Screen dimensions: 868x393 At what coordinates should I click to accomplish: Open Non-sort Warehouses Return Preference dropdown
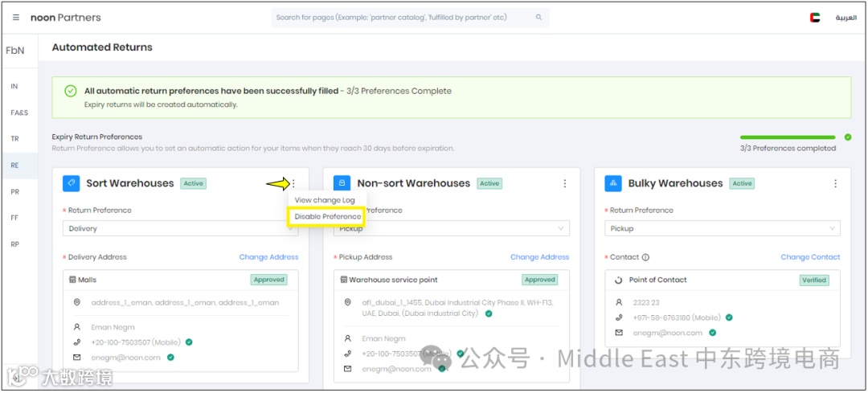pyautogui.click(x=451, y=228)
